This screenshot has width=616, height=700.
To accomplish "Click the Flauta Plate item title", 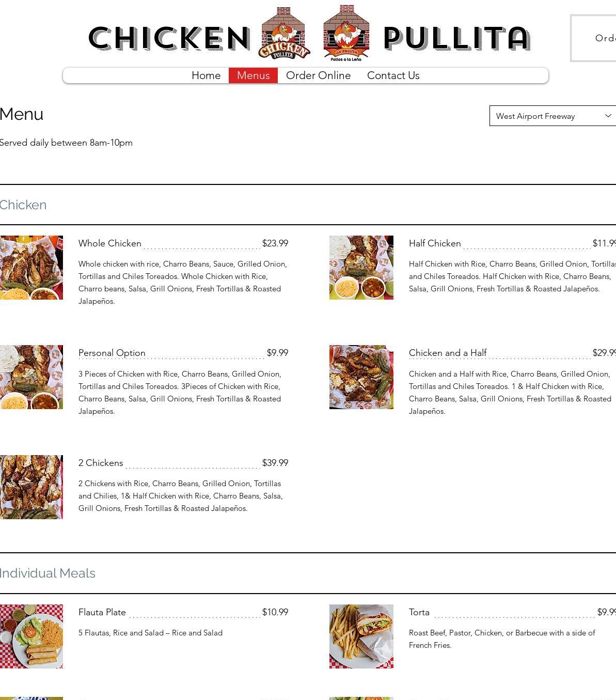I will point(102,612).
